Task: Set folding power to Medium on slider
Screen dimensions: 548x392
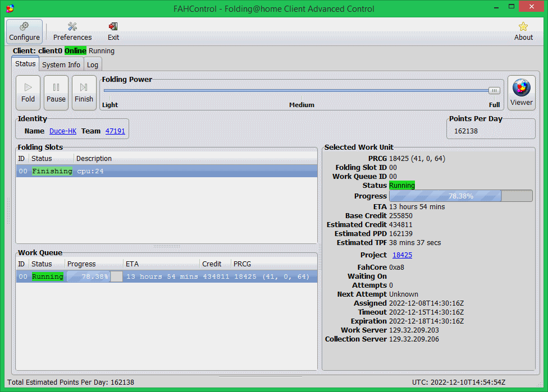Action: [302, 105]
